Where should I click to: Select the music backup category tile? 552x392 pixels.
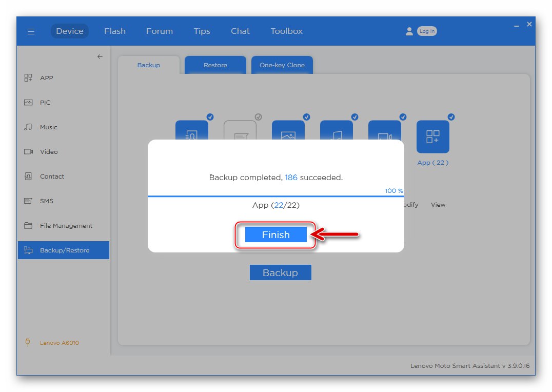pyautogui.click(x=337, y=130)
